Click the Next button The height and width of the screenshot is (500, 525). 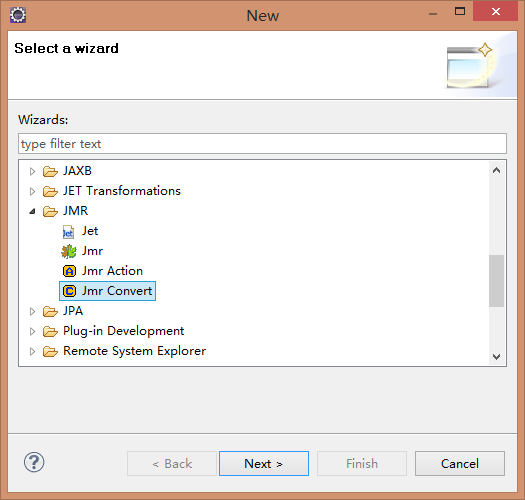click(264, 463)
